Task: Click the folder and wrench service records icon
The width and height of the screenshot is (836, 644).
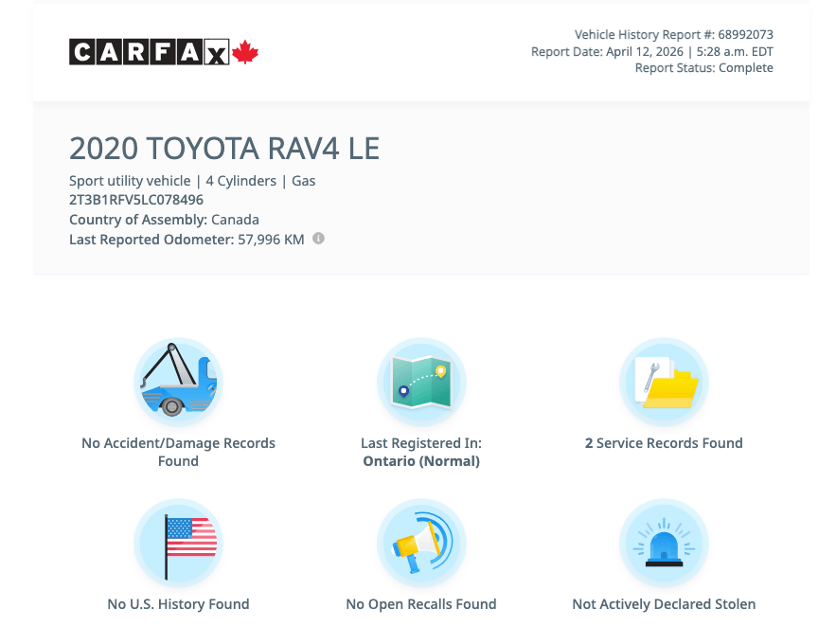Action: click(664, 383)
